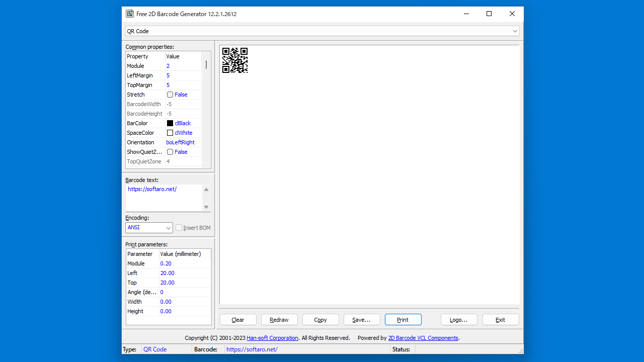This screenshot has height=362, width=644.
Task: Click the Print button
Action: point(403,320)
